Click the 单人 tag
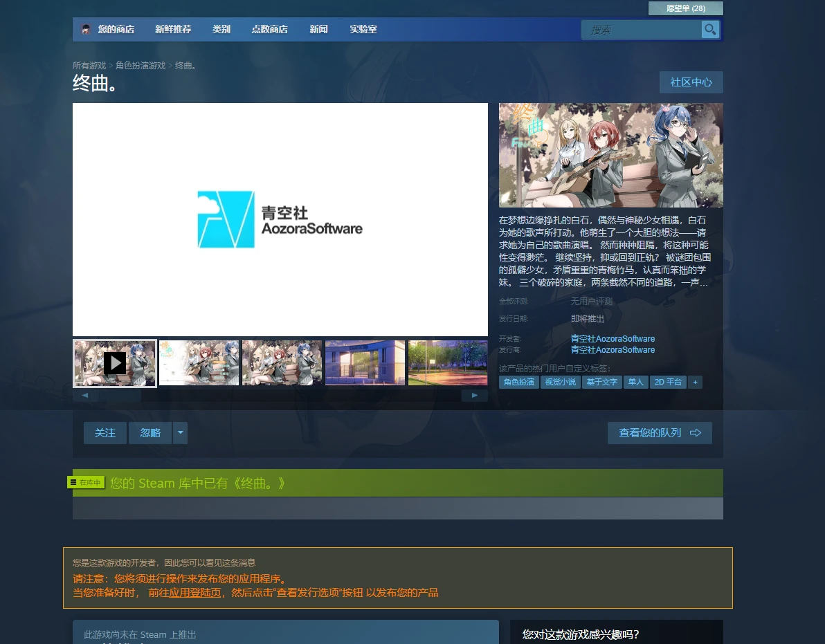This screenshot has height=644, width=825. [635, 383]
